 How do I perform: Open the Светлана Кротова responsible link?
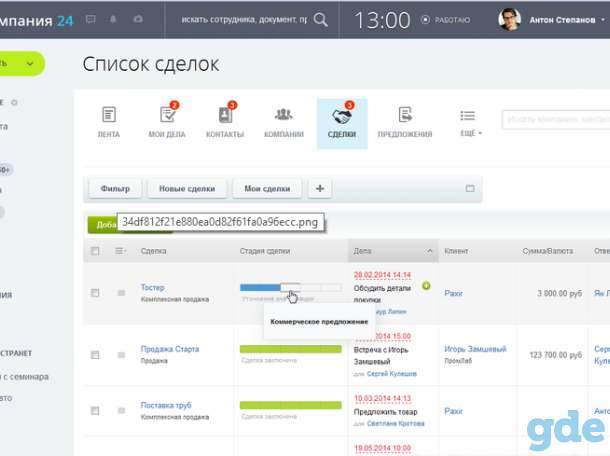395,423
